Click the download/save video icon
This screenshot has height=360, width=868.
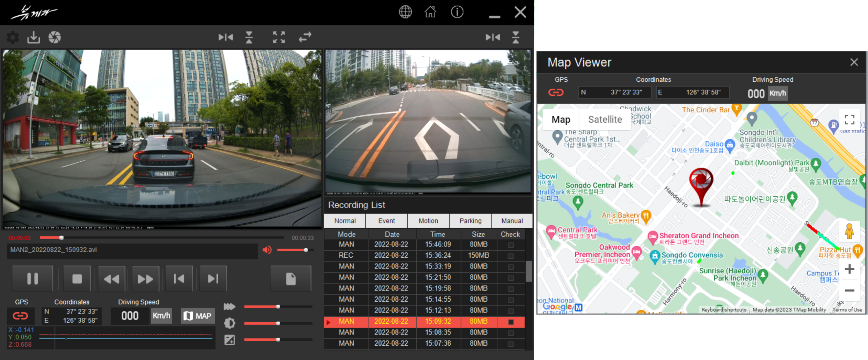coord(34,37)
